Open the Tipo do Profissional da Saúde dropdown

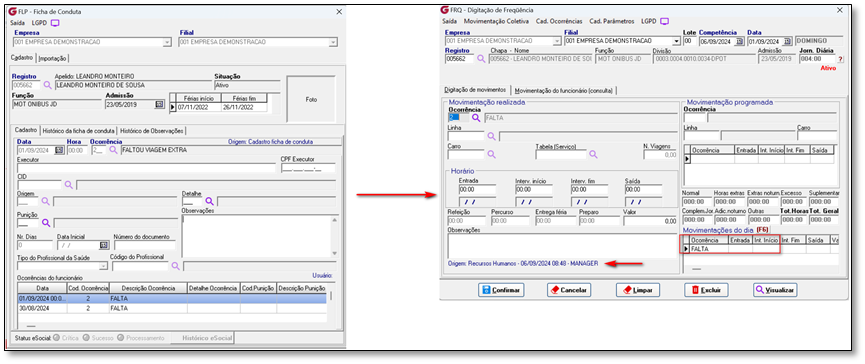tap(103, 266)
